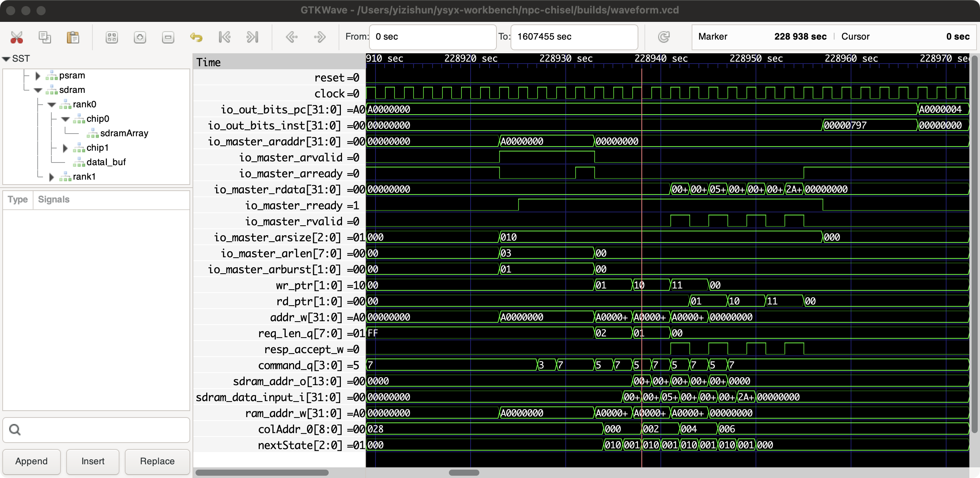The width and height of the screenshot is (980, 478).
Task: Jump to the start time icon
Action: tap(224, 37)
